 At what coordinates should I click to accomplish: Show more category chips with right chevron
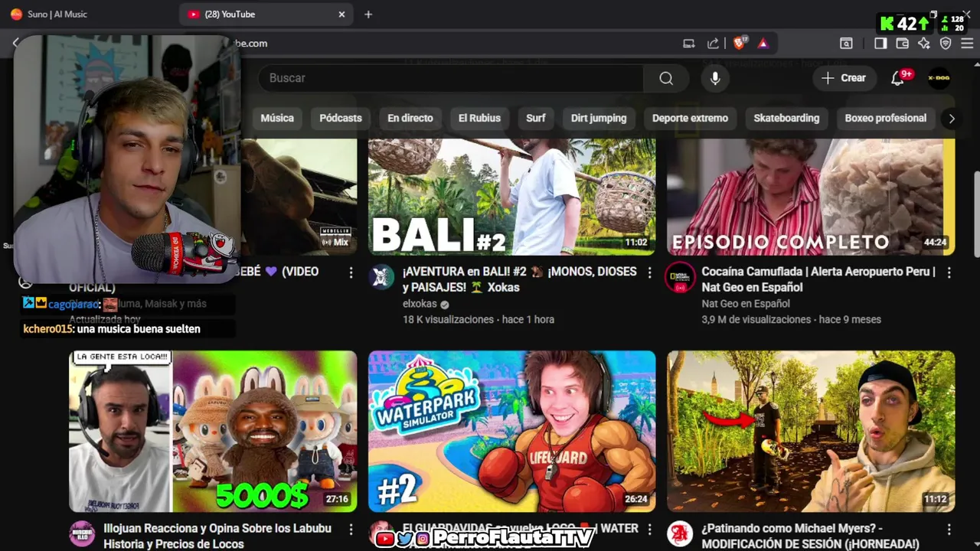point(952,119)
